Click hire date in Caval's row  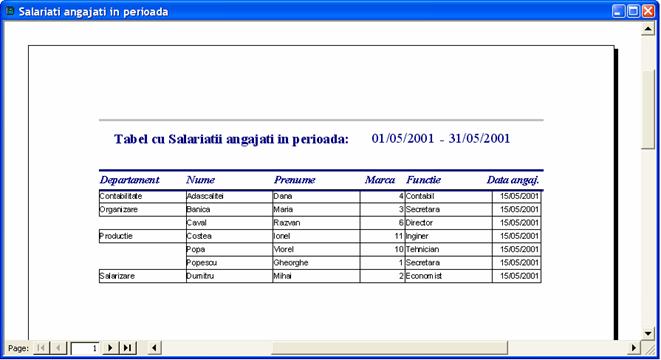click(519, 223)
